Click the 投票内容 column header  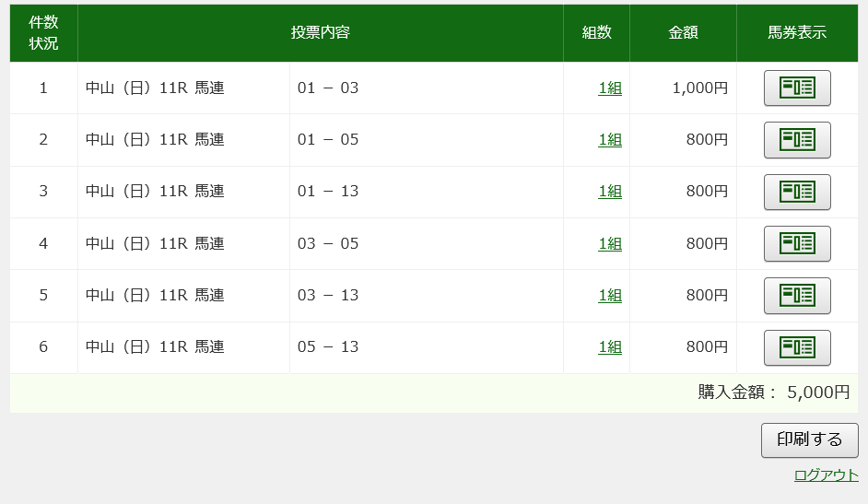tap(321, 32)
